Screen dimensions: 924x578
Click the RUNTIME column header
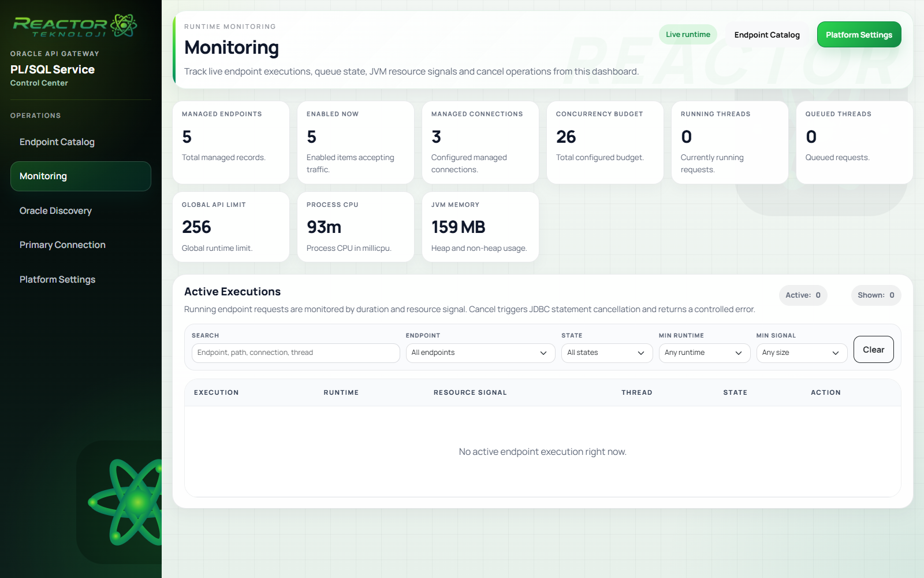pos(341,392)
